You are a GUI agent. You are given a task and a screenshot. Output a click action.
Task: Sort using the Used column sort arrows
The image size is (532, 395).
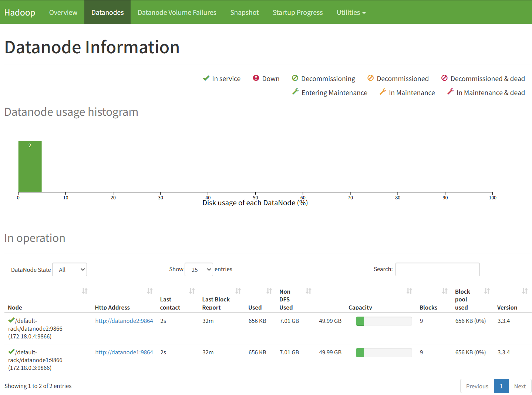(269, 291)
